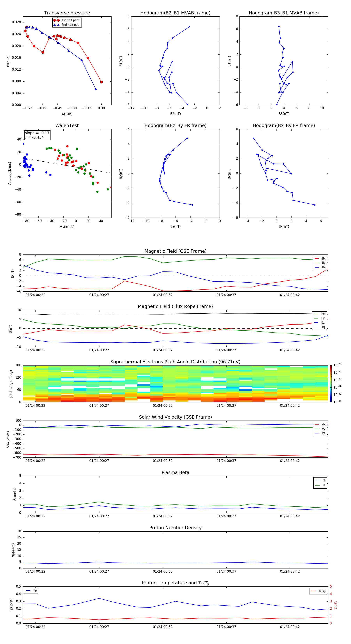The image size is (351, 644).
Task: Click '01/24 00:42' tick under Plasma Beta
Action: click(290, 516)
